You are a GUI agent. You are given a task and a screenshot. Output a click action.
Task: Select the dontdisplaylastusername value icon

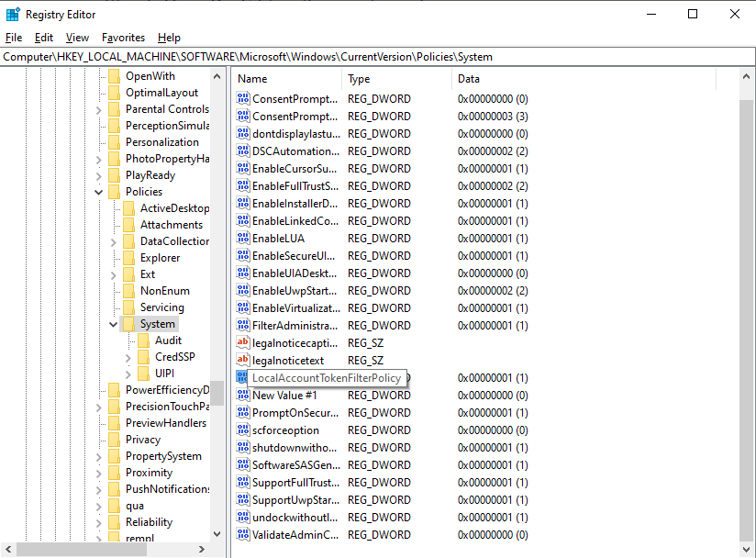coord(243,134)
